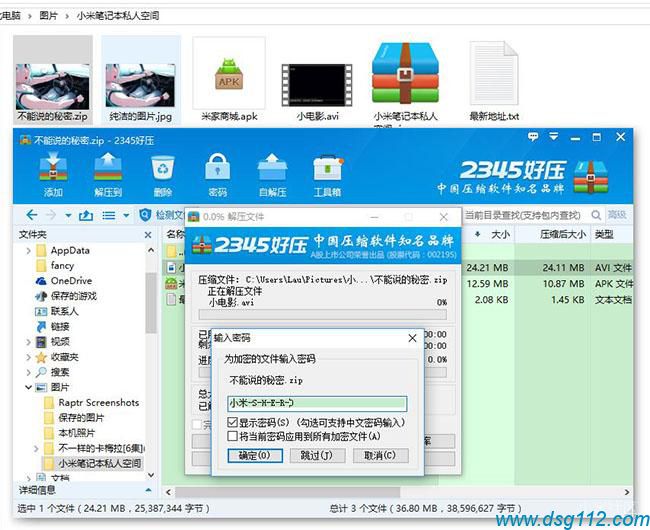This screenshot has height=530, width=650.
Task: Go forward with the right arrow navigation icon
Action: pyautogui.click(x=51, y=215)
